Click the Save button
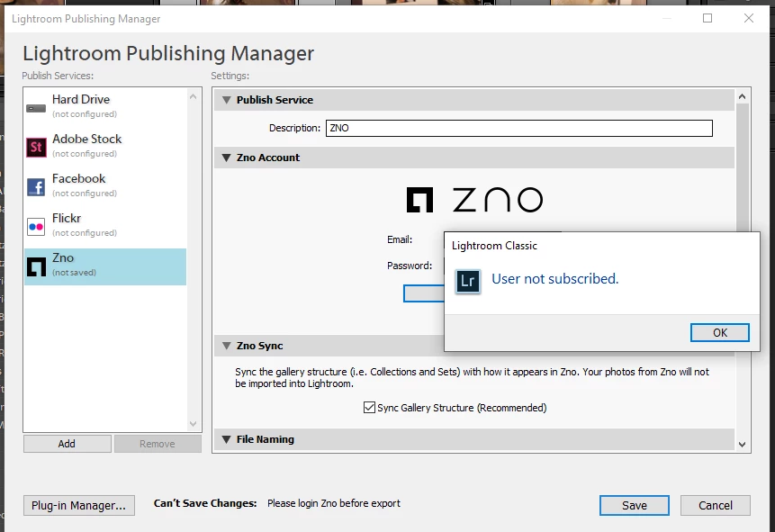The height and width of the screenshot is (532, 775). point(635,505)
